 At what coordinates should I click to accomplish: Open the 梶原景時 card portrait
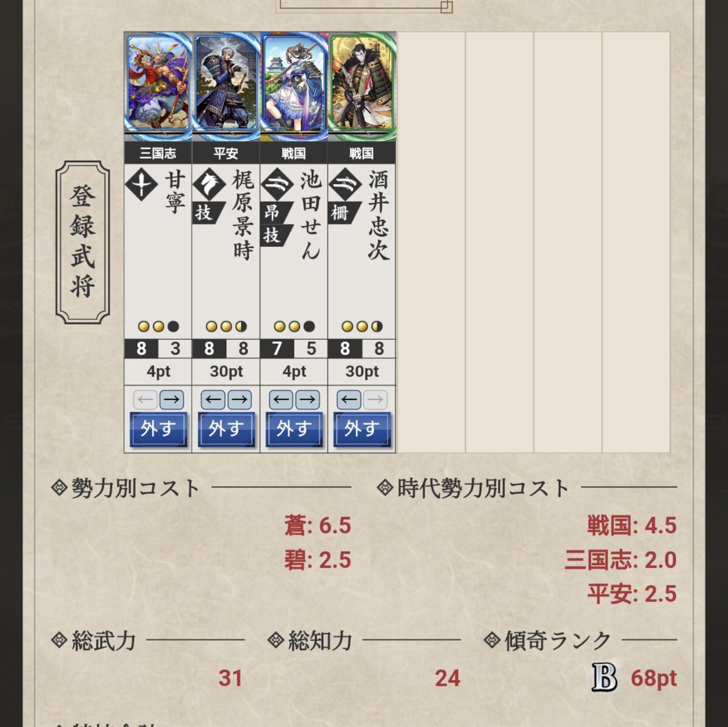226,82
